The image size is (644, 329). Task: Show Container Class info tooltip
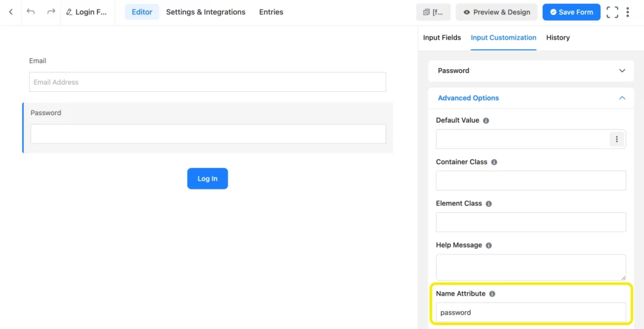(494, 162)
